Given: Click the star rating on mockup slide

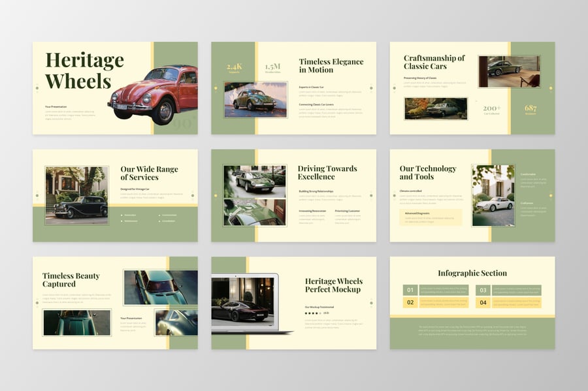Looking at the screenshot, I should [x=313, y=313].
